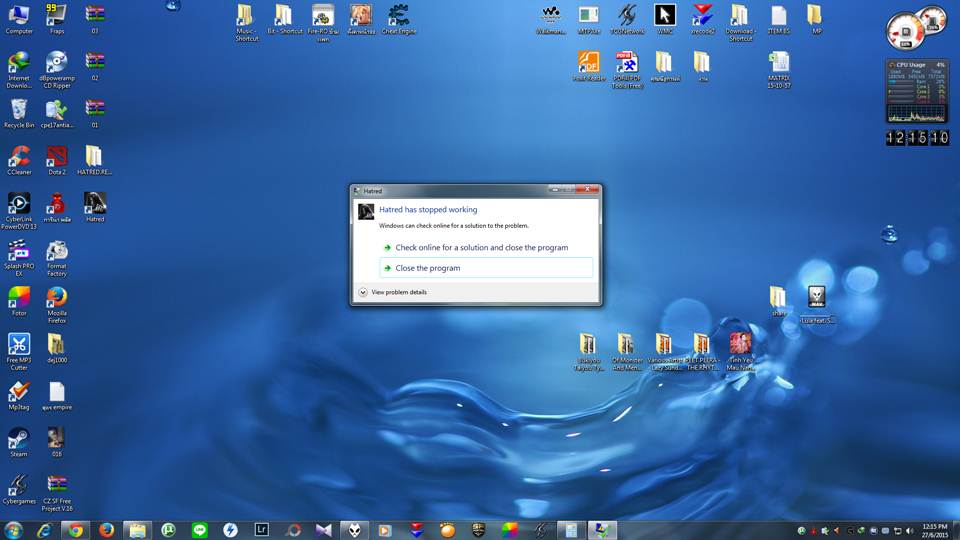This screenshot has width=960, height=540.
Task: Switch to Google Chrome on taskbar
Action: 75,530
